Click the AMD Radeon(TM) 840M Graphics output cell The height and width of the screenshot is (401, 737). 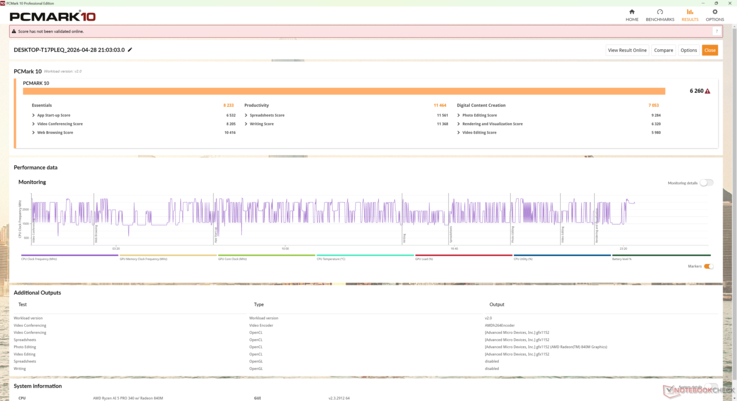pos(546,347)
